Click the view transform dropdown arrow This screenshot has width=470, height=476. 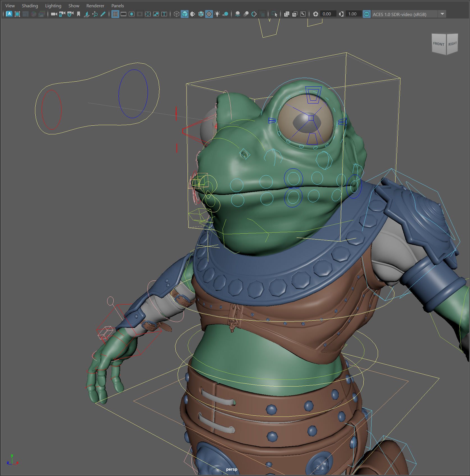click(x=442, y=14)
